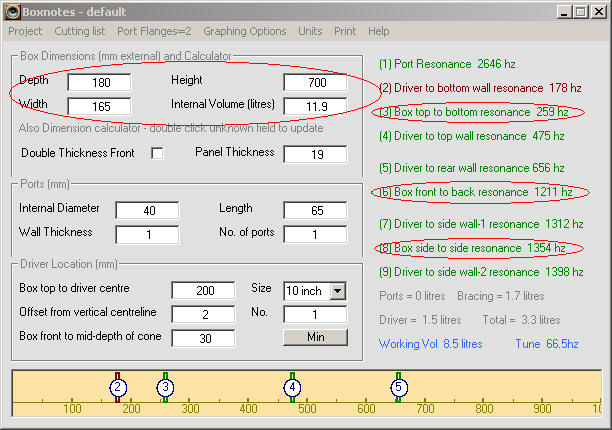Image resolution: width=612 pixels, height=430 pixels.
Task: Click resonance marker 3 on the frequency scale
Action: pos(165,387)
